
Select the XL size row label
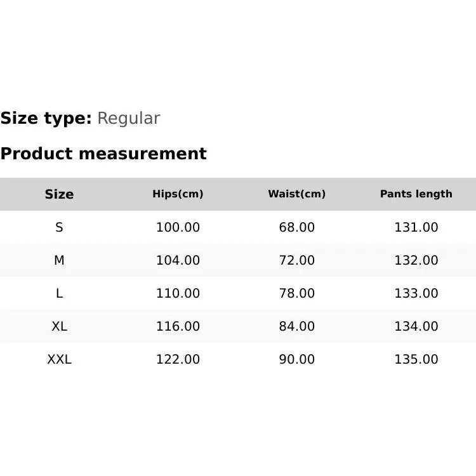(x=59, y=326)
